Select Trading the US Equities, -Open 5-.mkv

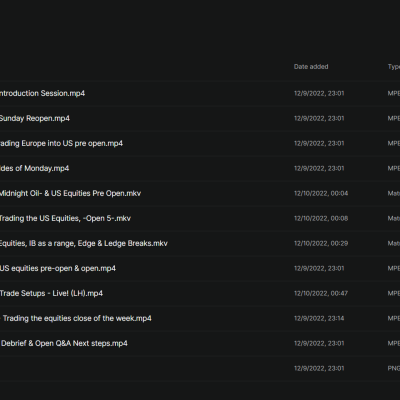coord(65,218)
